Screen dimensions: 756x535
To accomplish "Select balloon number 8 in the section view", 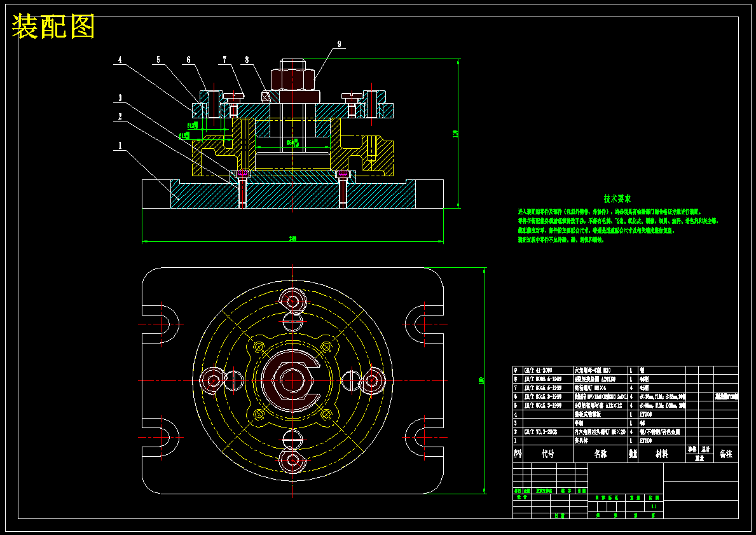I will pyautogui.click(x=247, y=60).
